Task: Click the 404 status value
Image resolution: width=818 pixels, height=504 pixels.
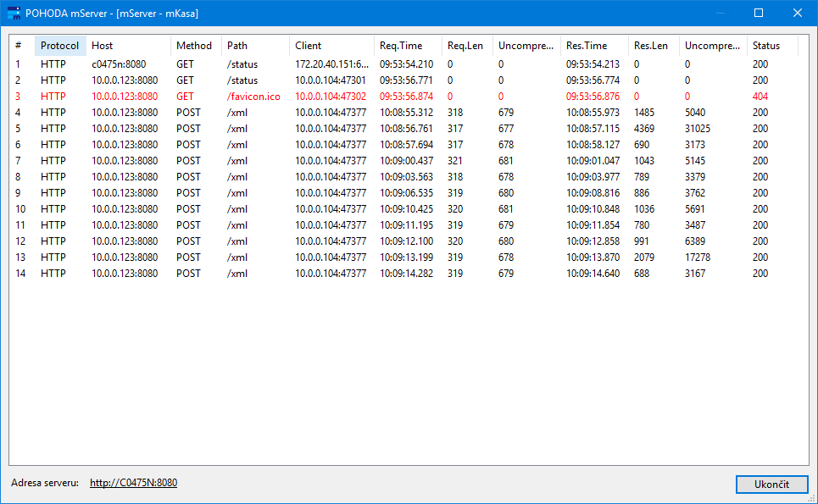Action: click(x=760, y=97)
